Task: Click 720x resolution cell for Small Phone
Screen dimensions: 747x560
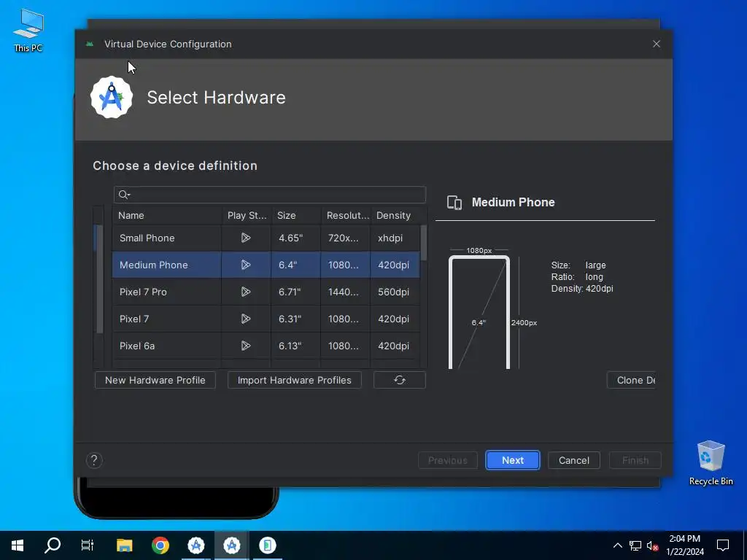Action: pos(344,238)
